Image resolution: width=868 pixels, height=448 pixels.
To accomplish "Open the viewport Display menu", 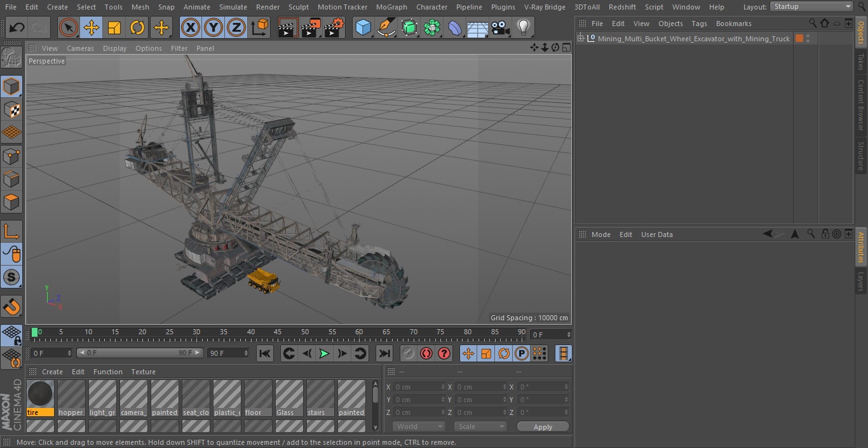I will [x=114, y=48].
